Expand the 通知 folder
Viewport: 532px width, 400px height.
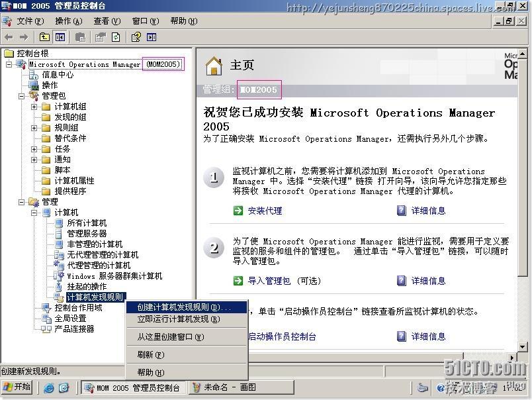[34, 160]
